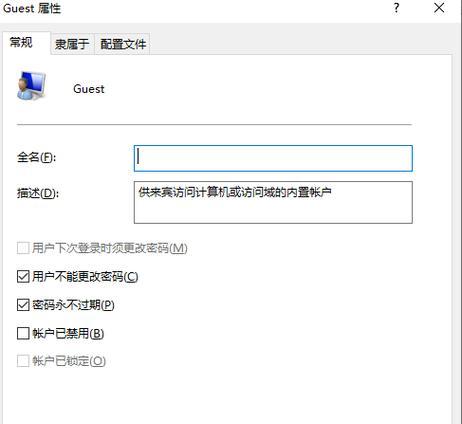The image size is (462, 424).
Task: Click the 描述(D) label
Action: click(x=38, y=193)
